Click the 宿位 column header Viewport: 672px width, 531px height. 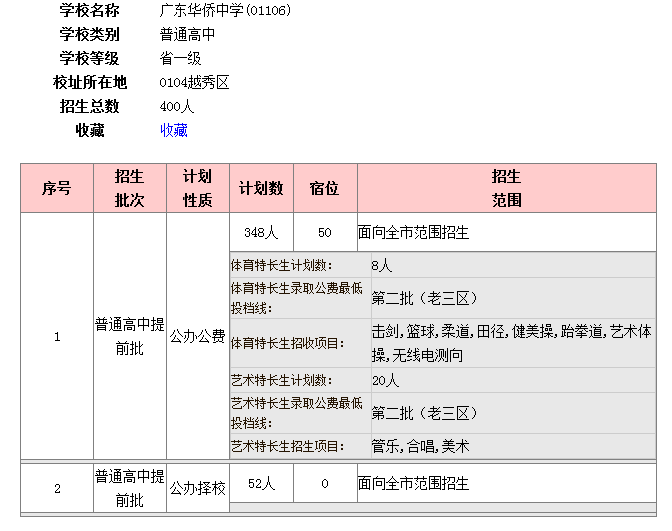pyautogui.click(x=325, y=188)
